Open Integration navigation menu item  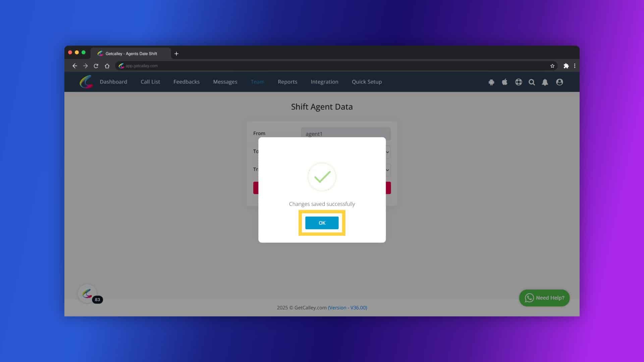coord(324,81)
